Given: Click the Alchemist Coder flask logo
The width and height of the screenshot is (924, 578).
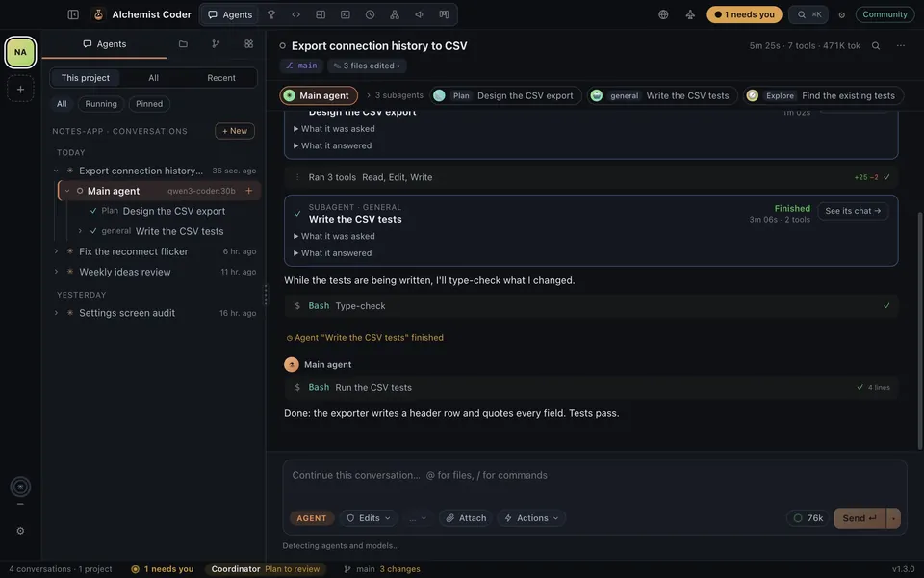Looking at the screenshot, I should tap(98, 14).
